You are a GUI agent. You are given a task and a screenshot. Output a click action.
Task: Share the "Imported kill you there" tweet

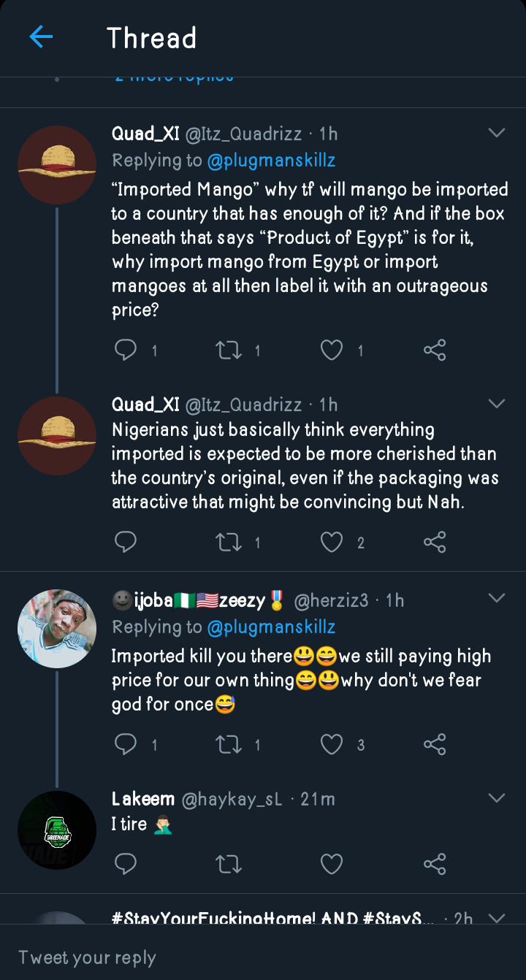pyautogui.click(x=435, y=744)
